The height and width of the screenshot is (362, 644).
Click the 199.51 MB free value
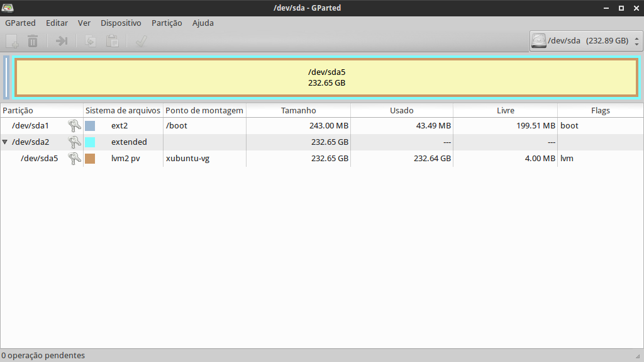click(536, 125)
